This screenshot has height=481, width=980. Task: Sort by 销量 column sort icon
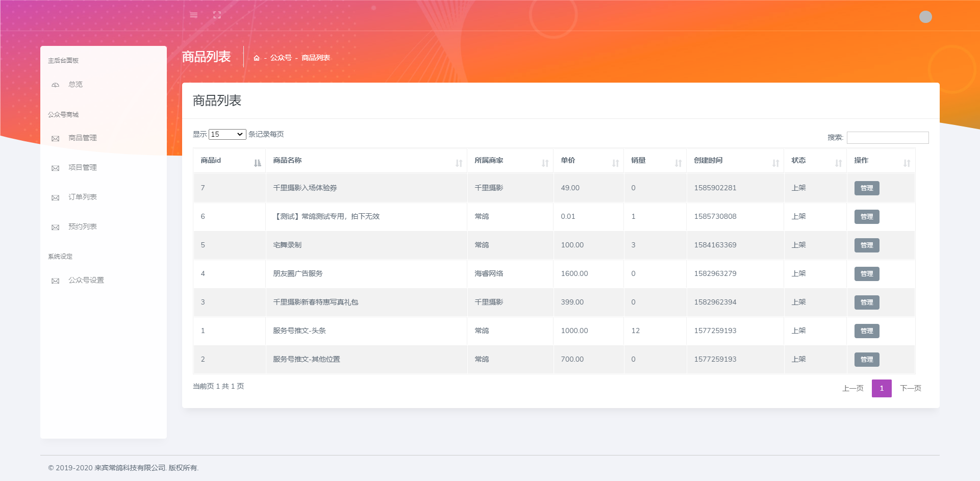[678, 163]
